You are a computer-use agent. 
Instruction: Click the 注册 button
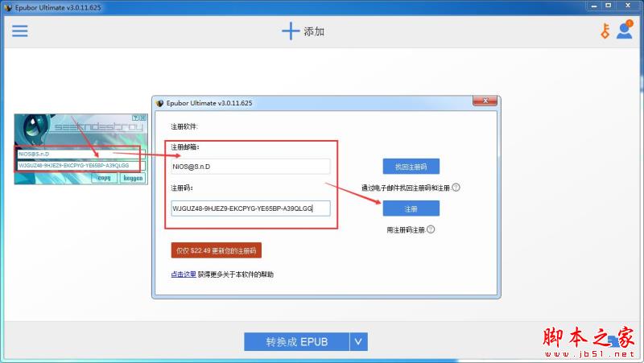(x=411, y=208)
